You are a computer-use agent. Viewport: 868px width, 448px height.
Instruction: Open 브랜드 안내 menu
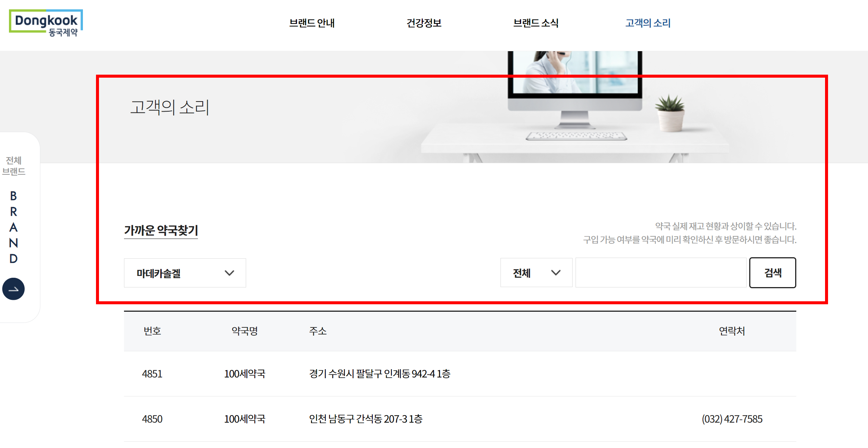[312, 23]
